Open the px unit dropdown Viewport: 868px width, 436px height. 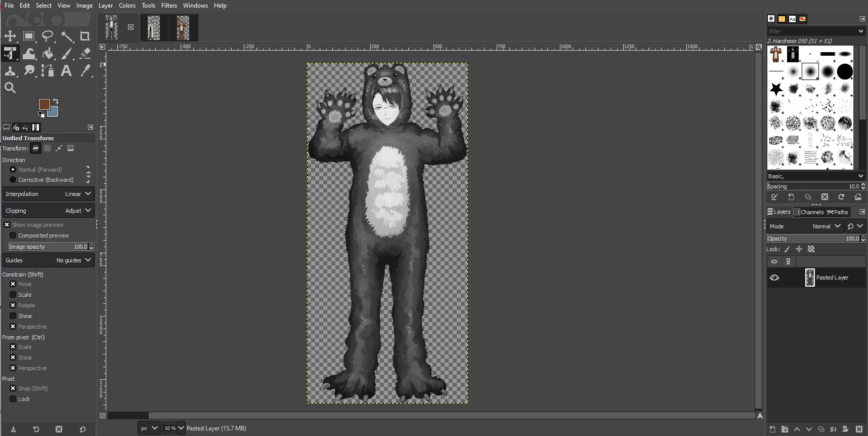tap(149, 428)
